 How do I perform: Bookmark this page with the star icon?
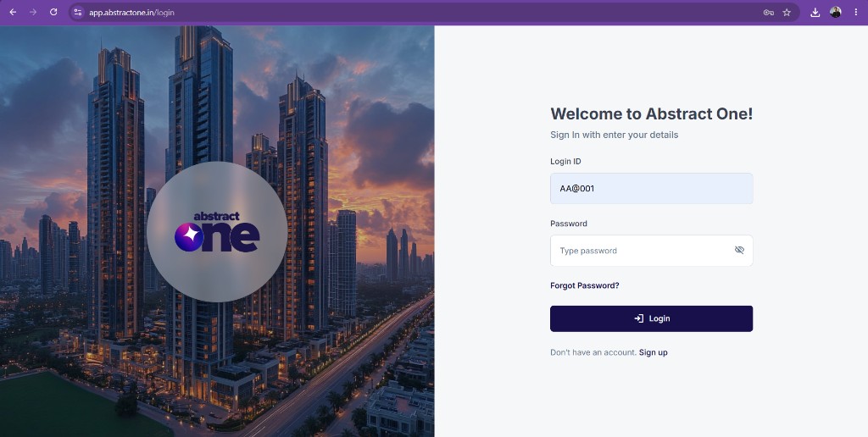[x=787, y=12]
